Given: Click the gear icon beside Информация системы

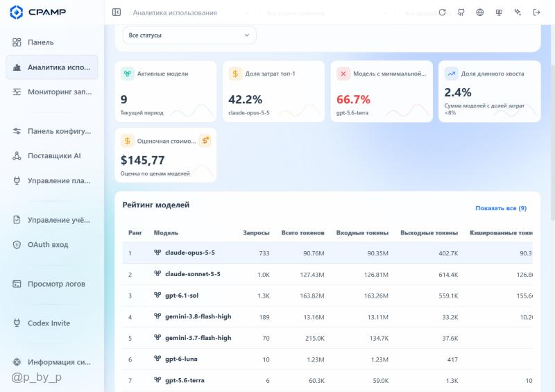Looking at the screenshot, I should pos(17,362).
